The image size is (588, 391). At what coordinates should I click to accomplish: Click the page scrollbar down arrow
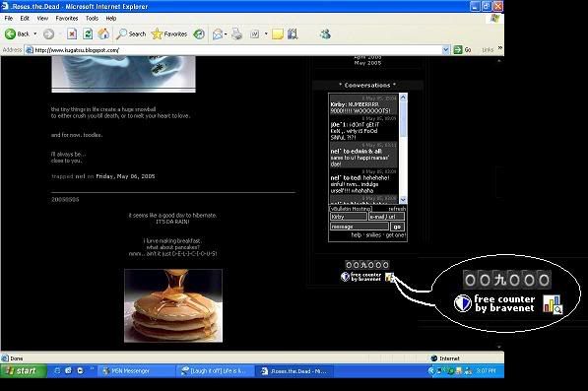(x=499, y=347)
